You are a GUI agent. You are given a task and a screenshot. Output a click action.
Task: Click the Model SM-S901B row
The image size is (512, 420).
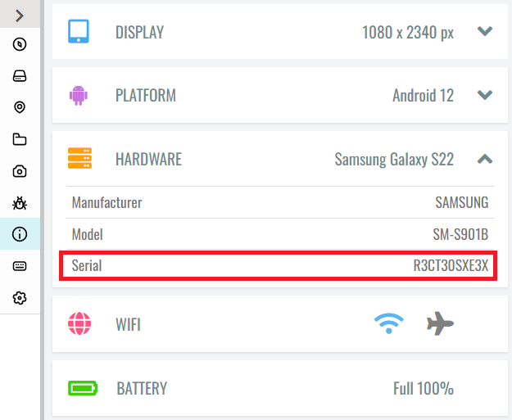[x=280, y=234]
